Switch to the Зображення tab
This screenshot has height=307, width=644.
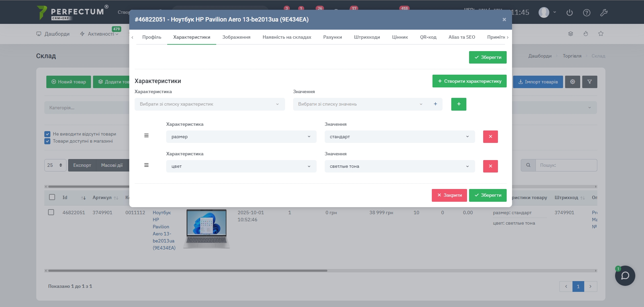pyautogui.click(x=236, y=37)
